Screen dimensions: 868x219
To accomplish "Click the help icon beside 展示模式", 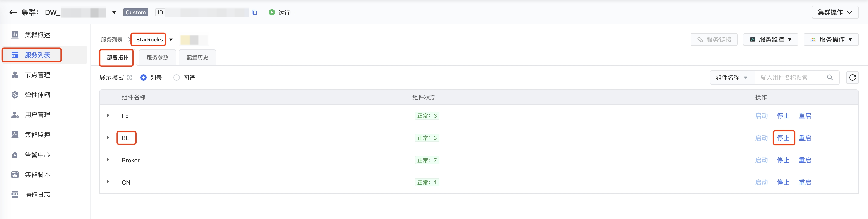I will pyautogui.click(x=129, y=78).
